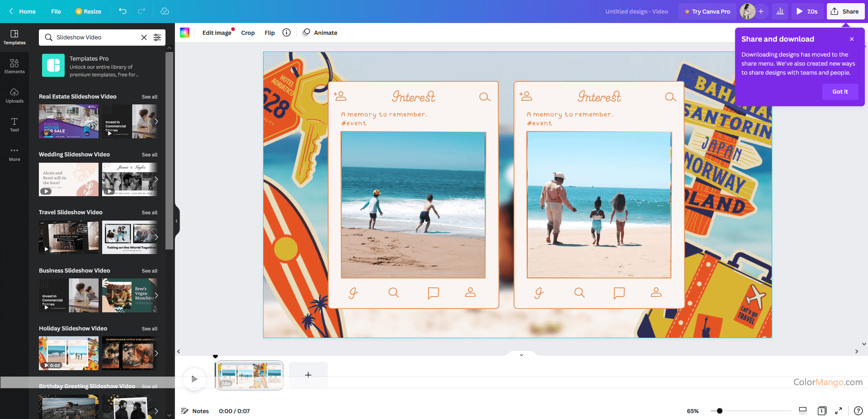
Task: Add a new page to timeline
Action: point(308,375)
